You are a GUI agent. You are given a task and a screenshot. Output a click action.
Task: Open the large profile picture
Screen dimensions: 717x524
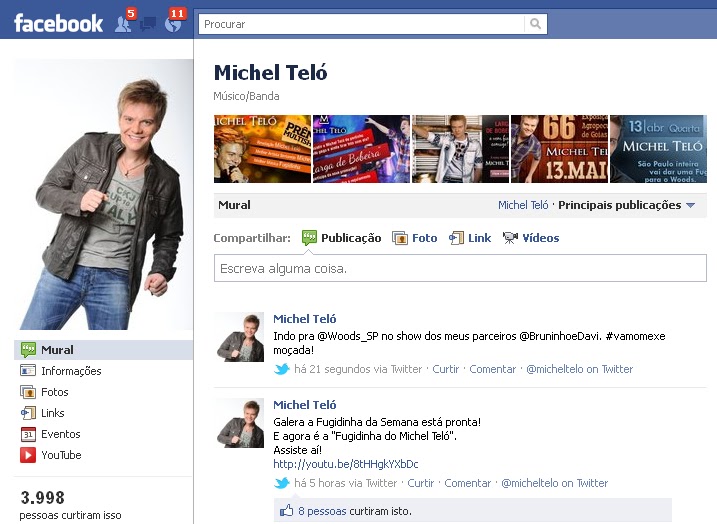coord(104,194)
